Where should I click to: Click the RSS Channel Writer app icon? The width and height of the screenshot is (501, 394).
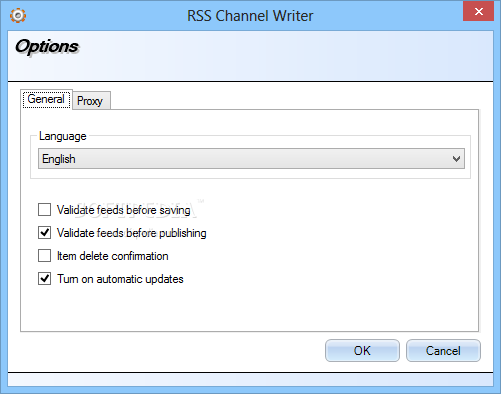(18, 15)
